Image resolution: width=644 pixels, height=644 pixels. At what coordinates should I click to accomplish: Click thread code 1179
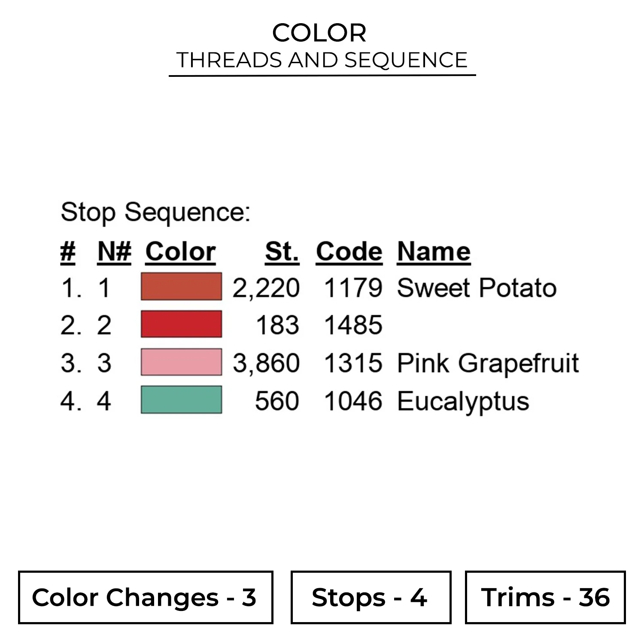pyautogui.click(x=353, y=287)
